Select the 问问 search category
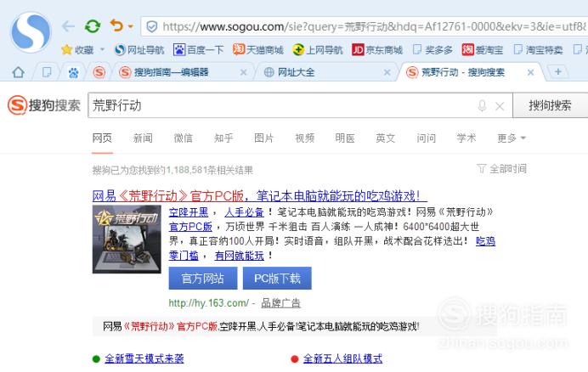 point(426,138)
